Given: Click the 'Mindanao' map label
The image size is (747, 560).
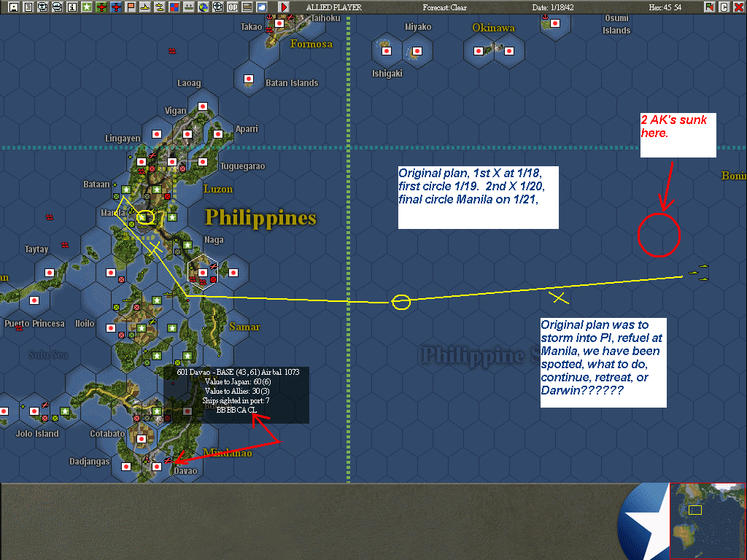Looking at the screenshot, I should tap(228, 452).
